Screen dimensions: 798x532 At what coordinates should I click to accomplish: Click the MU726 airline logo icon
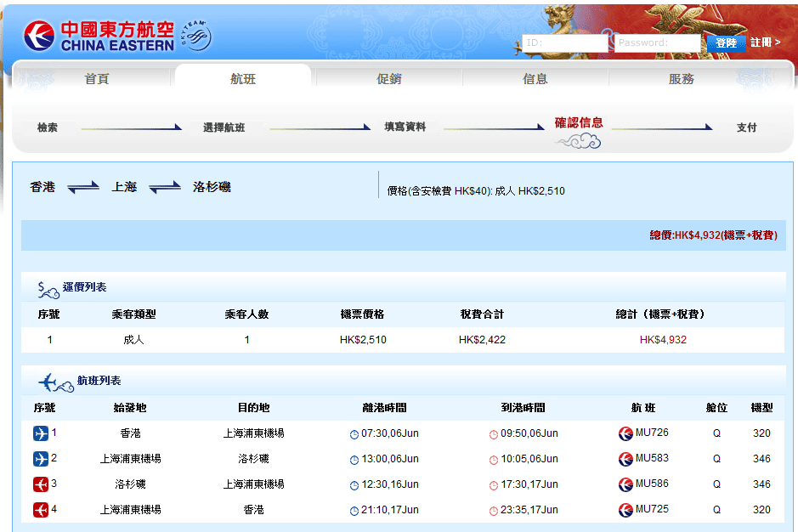[625, 433]
